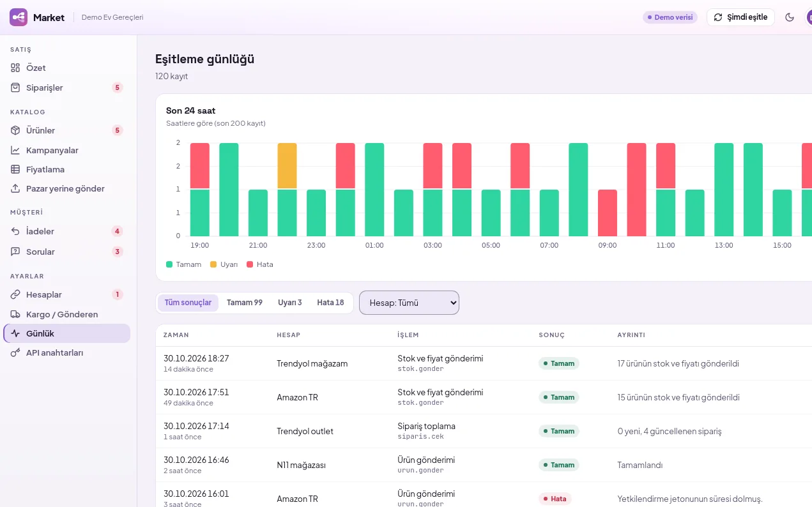The width and height of the screenshot is (812, 507).
Task: Toggle Hata series in chart legend
Action: pyautogui.click(x=260, y=264)
